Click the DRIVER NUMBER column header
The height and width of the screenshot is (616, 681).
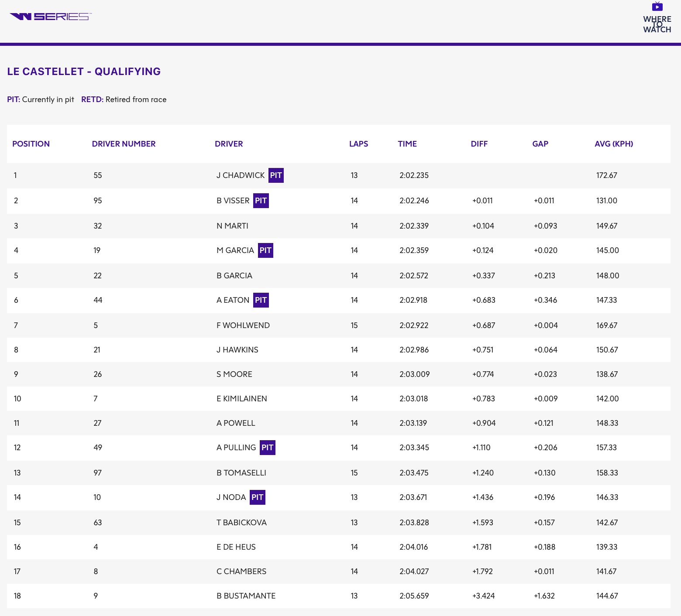tap(124, 144)
